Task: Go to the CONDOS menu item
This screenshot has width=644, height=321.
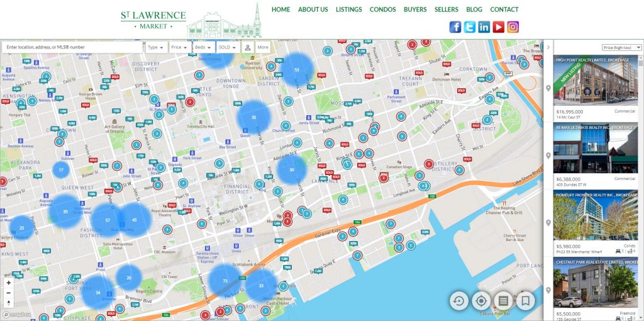Action: (x=382, y=9)
